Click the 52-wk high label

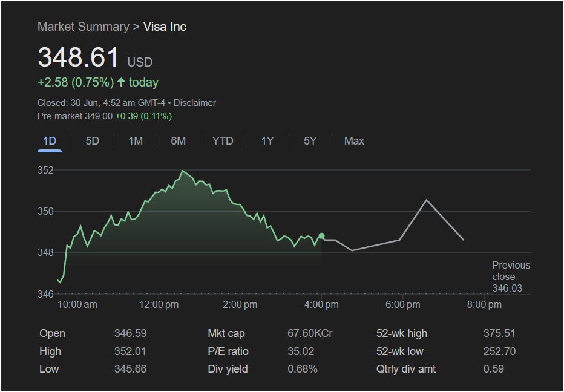pyautogui.click(x=402, y=333)
